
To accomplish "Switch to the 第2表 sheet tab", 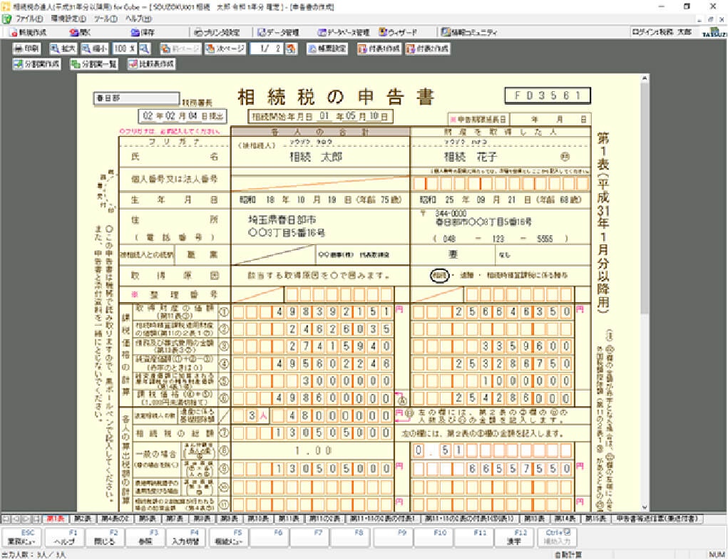I will click(83, 519).
